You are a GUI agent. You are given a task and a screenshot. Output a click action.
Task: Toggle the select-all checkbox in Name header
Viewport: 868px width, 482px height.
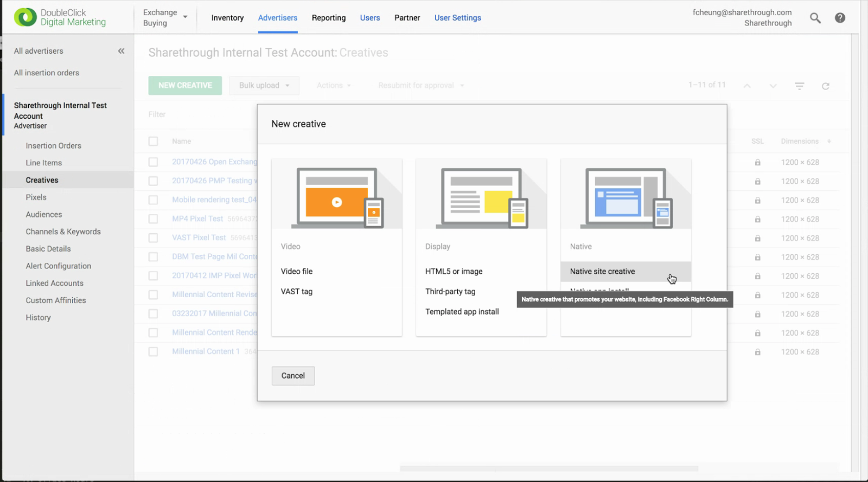(x=154, y=142)
